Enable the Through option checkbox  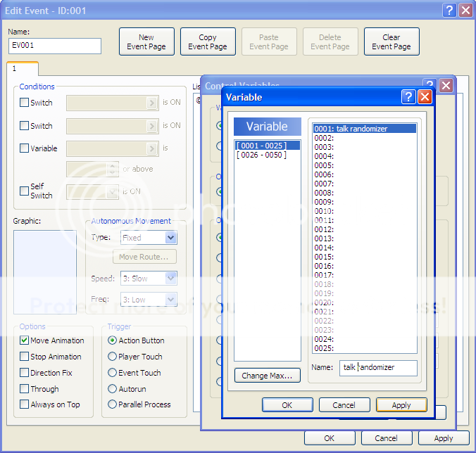click(25, 389)
